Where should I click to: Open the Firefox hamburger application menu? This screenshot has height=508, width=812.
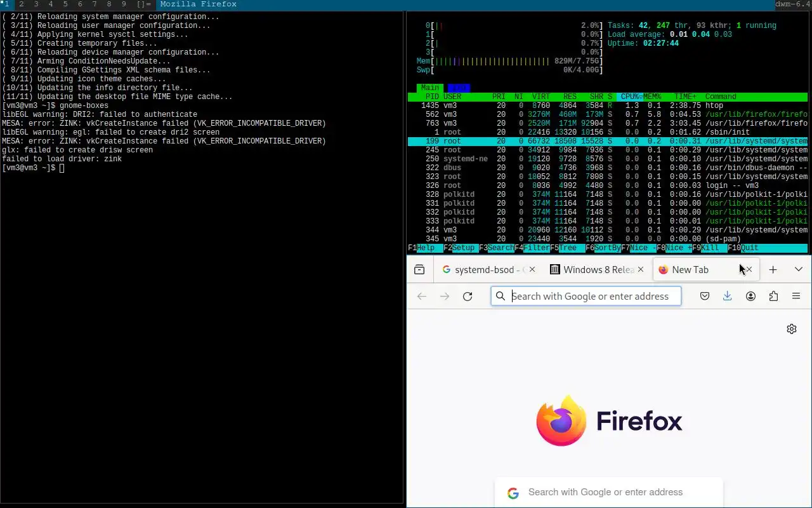coord(796,296)
